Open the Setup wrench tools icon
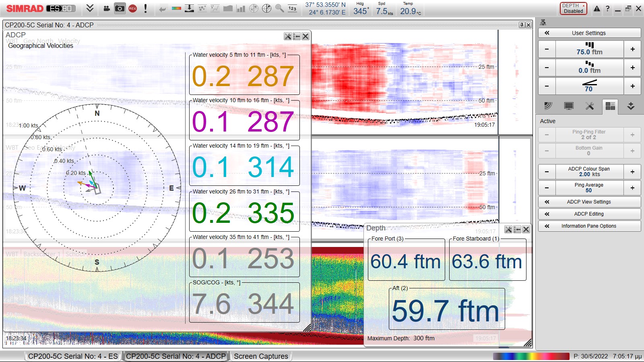Viewport: 644px width, 362px height. click(589, 106)
